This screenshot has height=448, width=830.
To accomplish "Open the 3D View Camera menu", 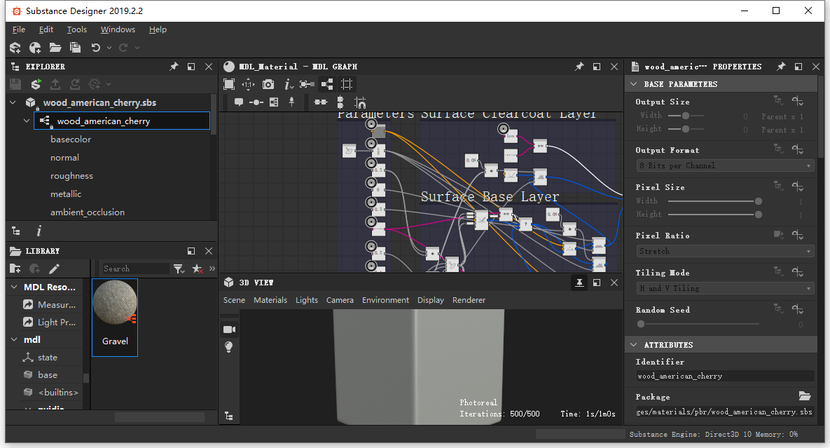I will [340, 300].
